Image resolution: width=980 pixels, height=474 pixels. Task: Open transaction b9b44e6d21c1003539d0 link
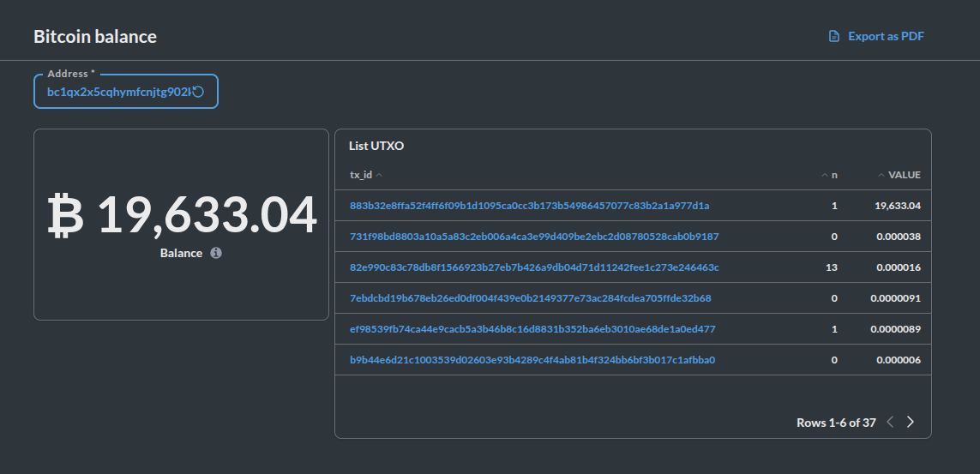pyautogui.click(x=532, y=360)
